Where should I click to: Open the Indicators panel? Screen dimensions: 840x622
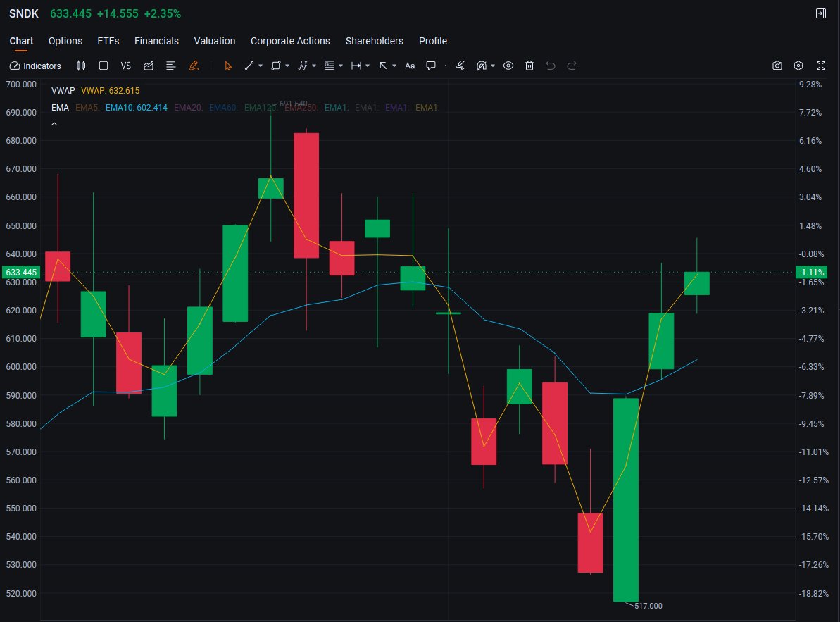35,66
